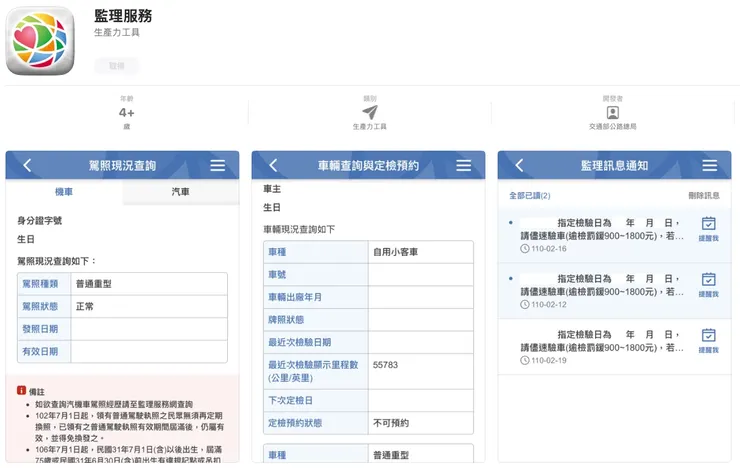Click the 駕照現況查詢 header title
The image size is (740, 468).
click(x=122, y=166)
